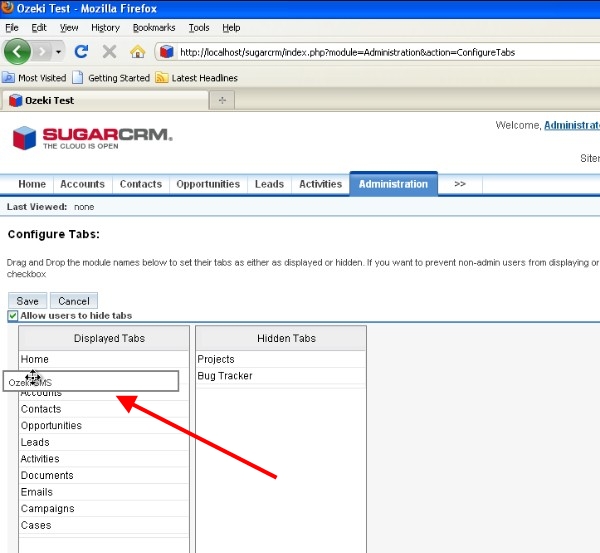The height and width of the screenshot is (553, 600).
Task: Go to the Opportunities module tab
Action: pyautogui.click(x=208, y=184)
